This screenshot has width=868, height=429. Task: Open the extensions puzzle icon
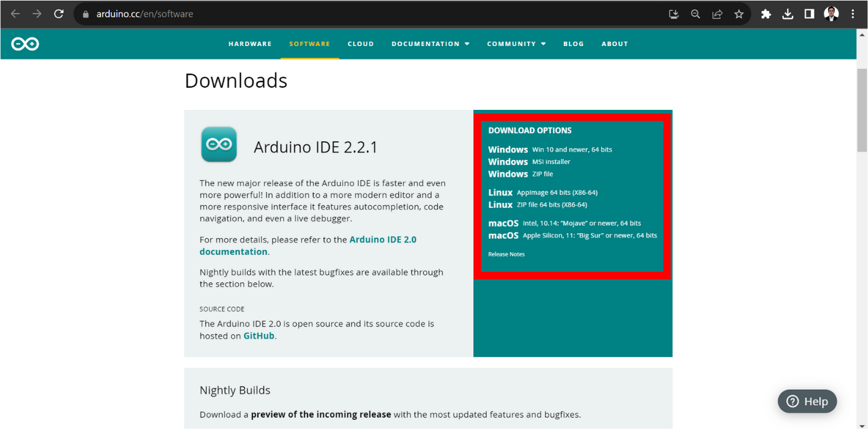pyautogui.click(x=765, y=14)
